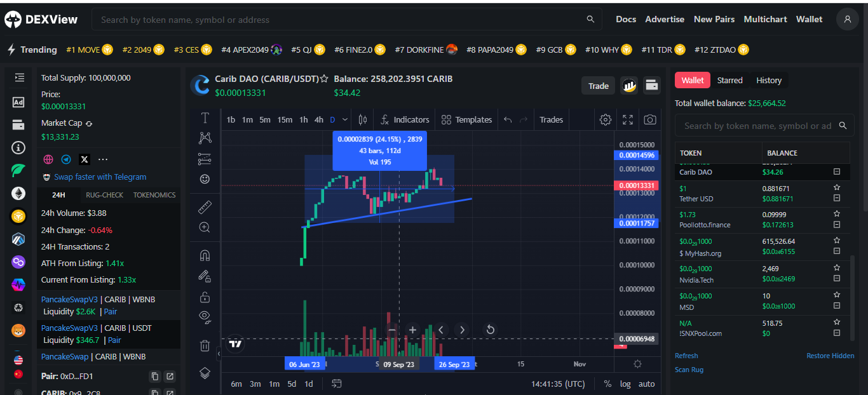Open the Indicators dialog

point(405,119)
